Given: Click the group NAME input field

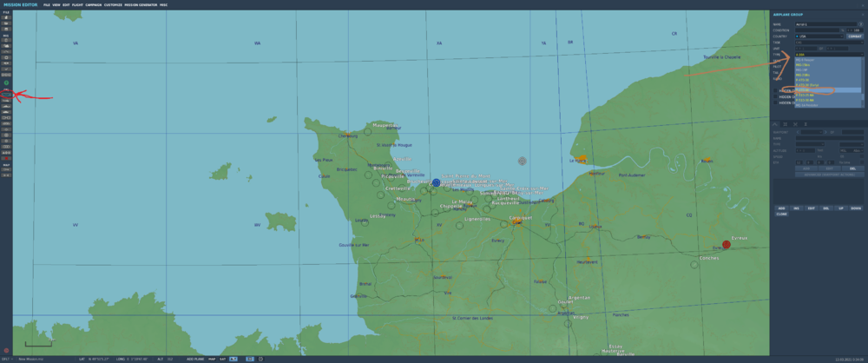Looking at the screenshot, I should pos(826,24).
